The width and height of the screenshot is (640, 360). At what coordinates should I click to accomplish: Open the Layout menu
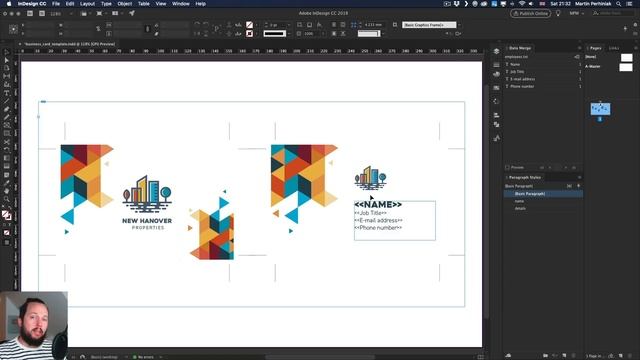(87, 4)
